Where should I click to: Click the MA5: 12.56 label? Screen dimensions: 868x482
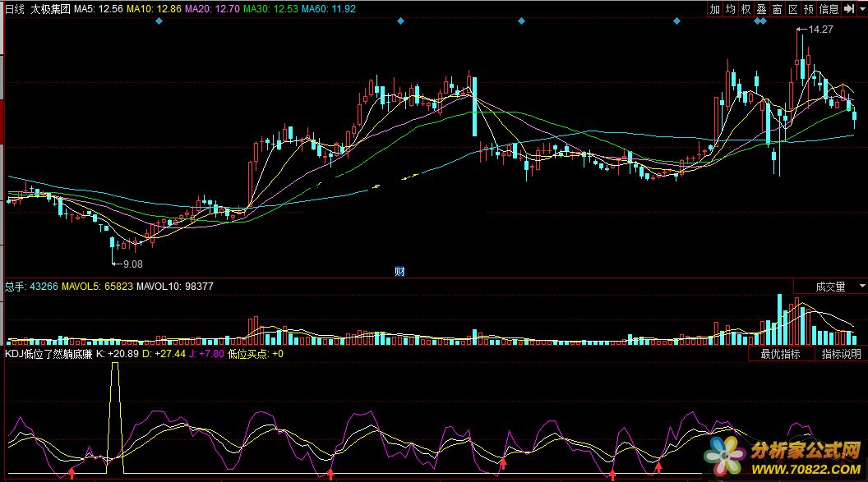(x=99, y=9)
